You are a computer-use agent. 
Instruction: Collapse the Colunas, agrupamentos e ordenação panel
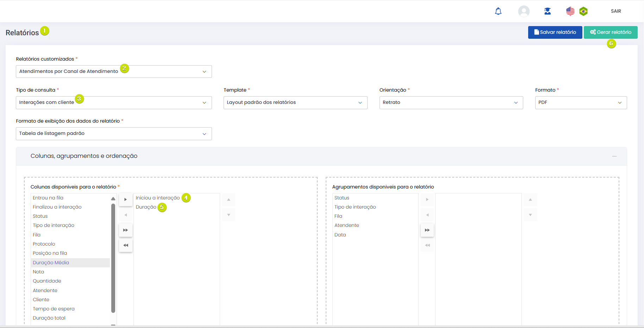(614, 156)
